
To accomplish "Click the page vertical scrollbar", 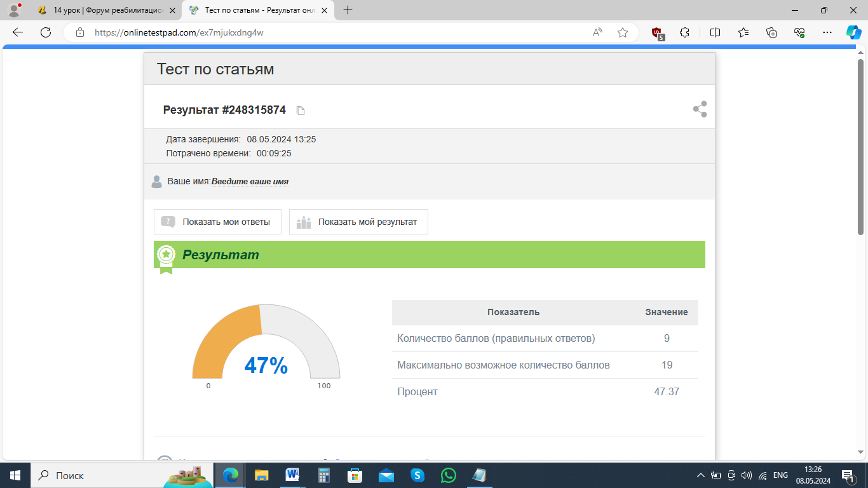I will click(861, 146).
